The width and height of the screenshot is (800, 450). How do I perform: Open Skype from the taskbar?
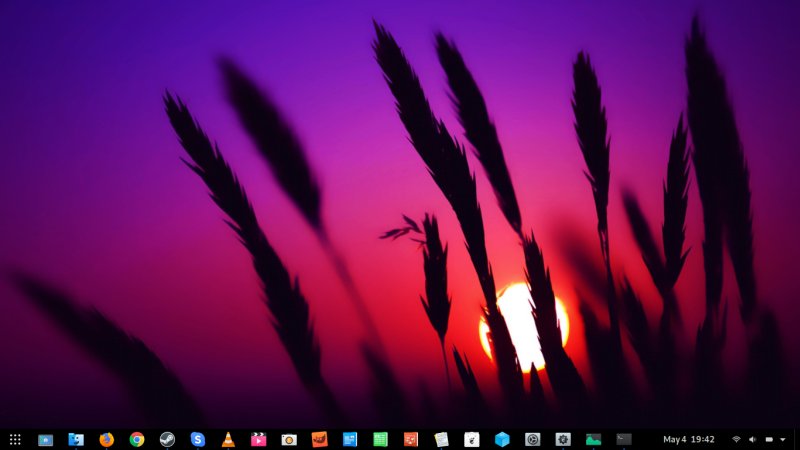(x=197, y=439)
